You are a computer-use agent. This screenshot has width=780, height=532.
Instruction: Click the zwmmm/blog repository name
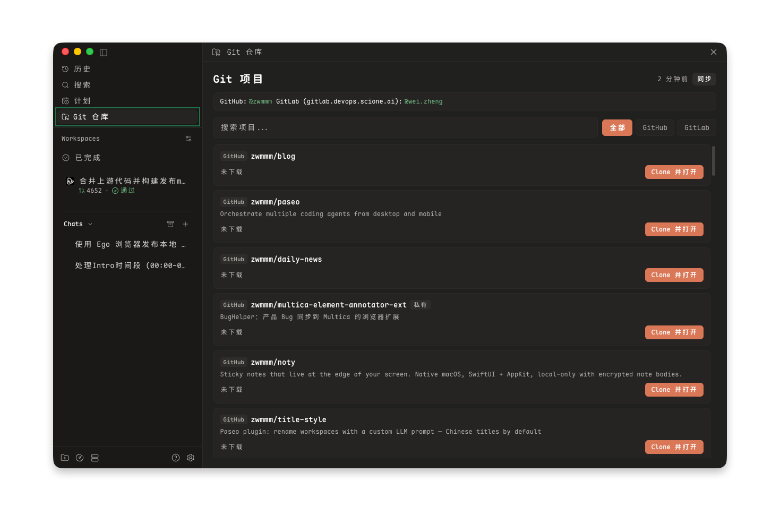[x=273, y=156]
